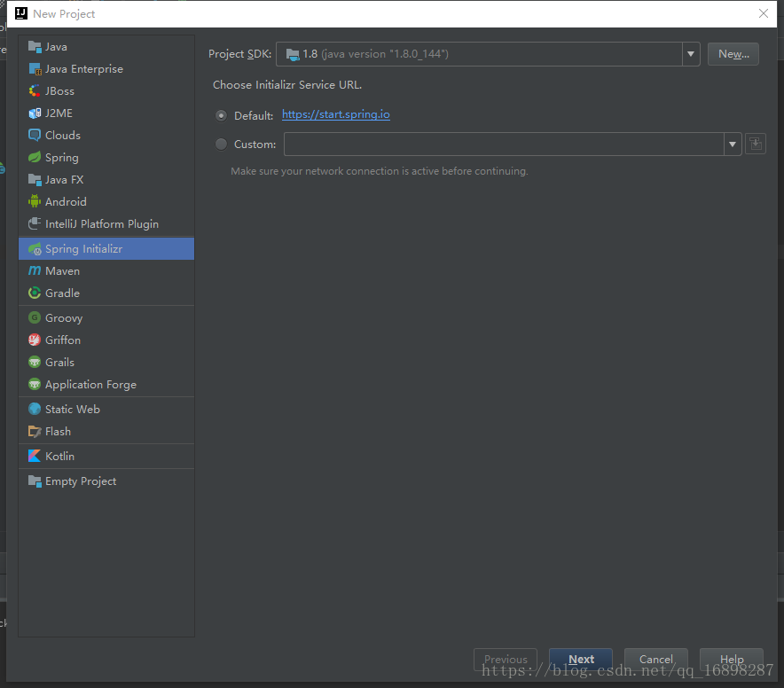Click the Next button
The height and width of the screenshot is (688, 784).
tap(581, 660)
